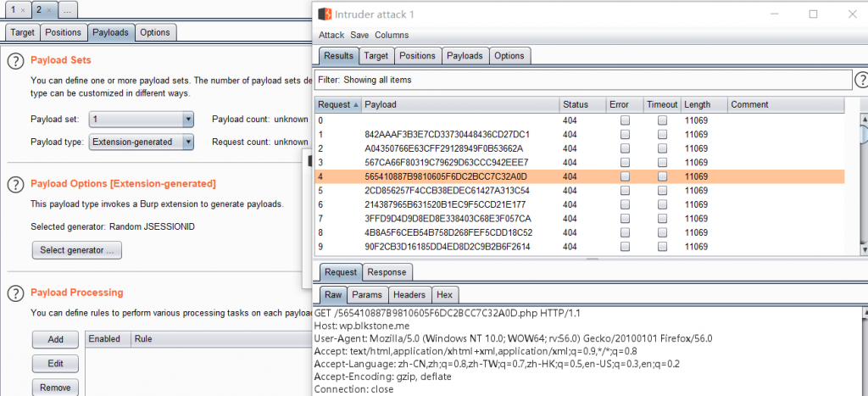Click the Remove rule button
The image size is (868, 396).
(55, 388)
